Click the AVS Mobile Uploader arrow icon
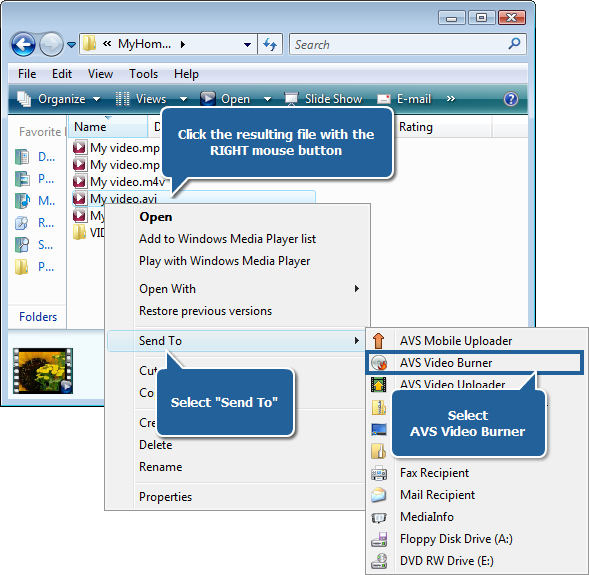The image size is (589, 575). pyautogui.click(x=379, y=341)
